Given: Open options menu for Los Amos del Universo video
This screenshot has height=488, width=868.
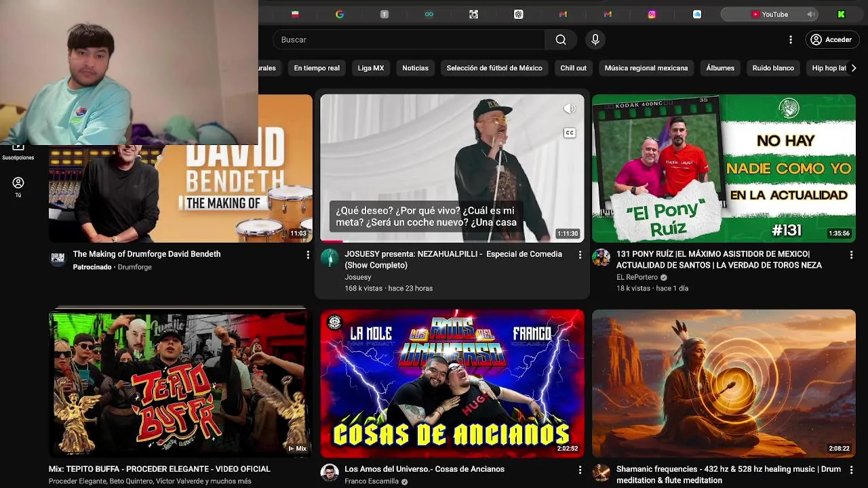Looking at the screenshot, I should click(x=580, y=470).
